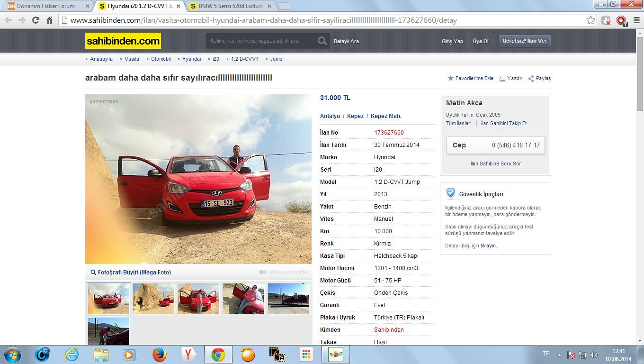
Task: Open the i20 breadcrumb link
Action: tap(216, 59)
